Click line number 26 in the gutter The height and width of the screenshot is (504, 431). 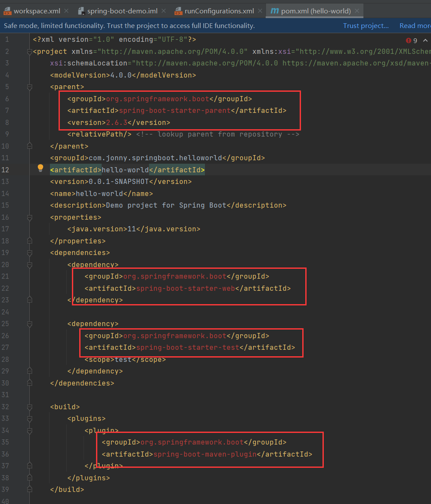[x=6, y=336]
